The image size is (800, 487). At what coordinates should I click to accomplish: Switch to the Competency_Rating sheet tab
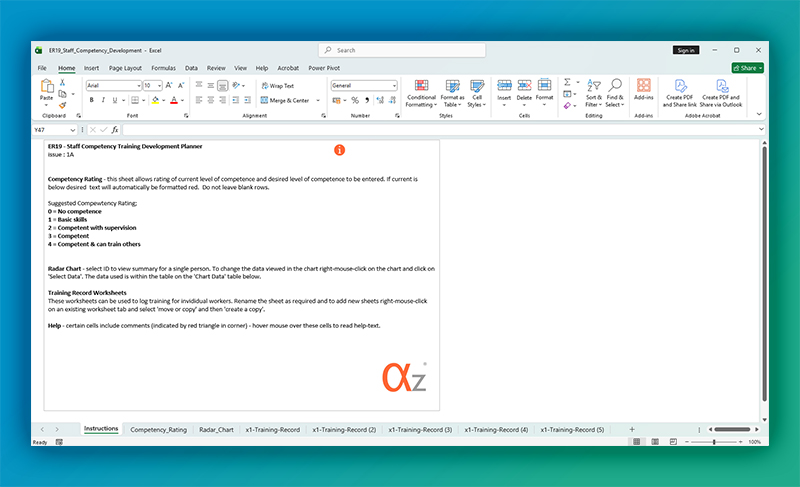pos(158,429)
